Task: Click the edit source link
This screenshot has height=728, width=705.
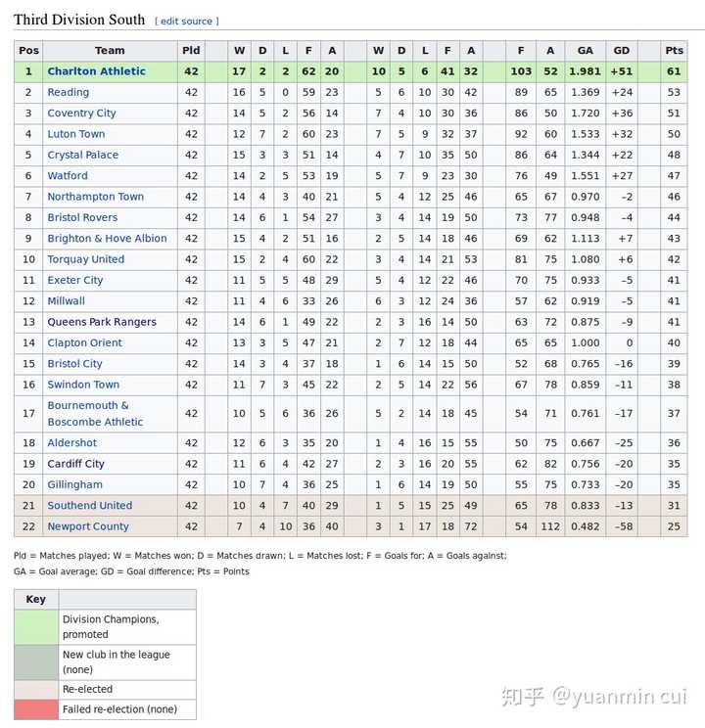Action: (187, 22)
